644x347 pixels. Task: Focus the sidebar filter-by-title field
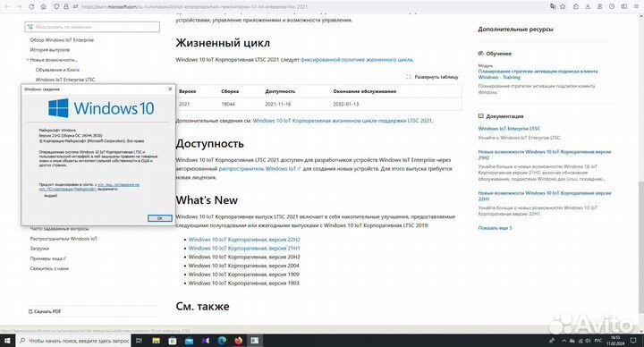coord(92,27)
